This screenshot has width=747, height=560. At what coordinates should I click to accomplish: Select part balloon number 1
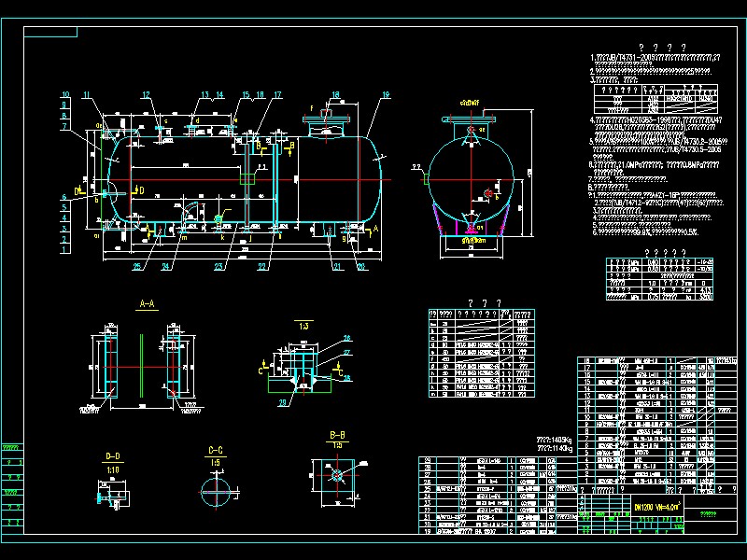pyautogui.click(x=65, y=249)
